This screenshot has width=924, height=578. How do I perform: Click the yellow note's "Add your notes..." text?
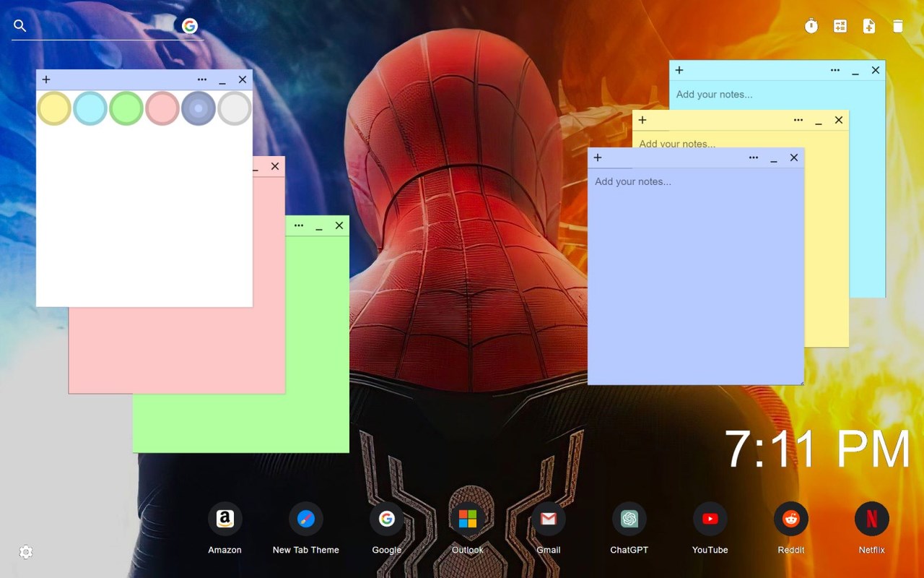pos(677,143)
